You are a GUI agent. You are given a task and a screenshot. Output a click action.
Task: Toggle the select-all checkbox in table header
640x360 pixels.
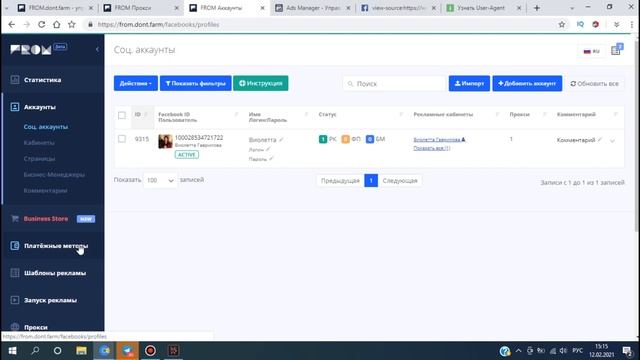[x=122, y=115]
